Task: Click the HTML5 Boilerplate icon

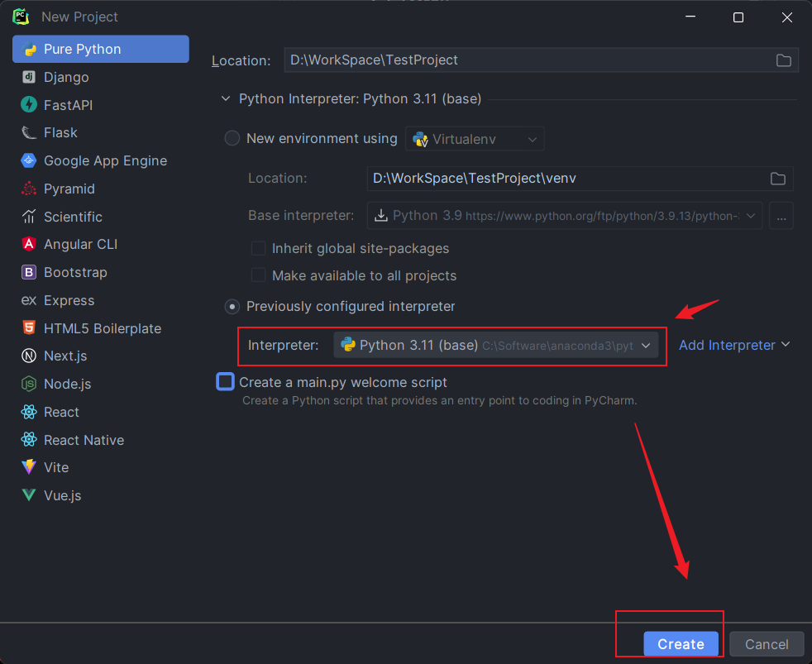Action: click(x=29, y=327)
